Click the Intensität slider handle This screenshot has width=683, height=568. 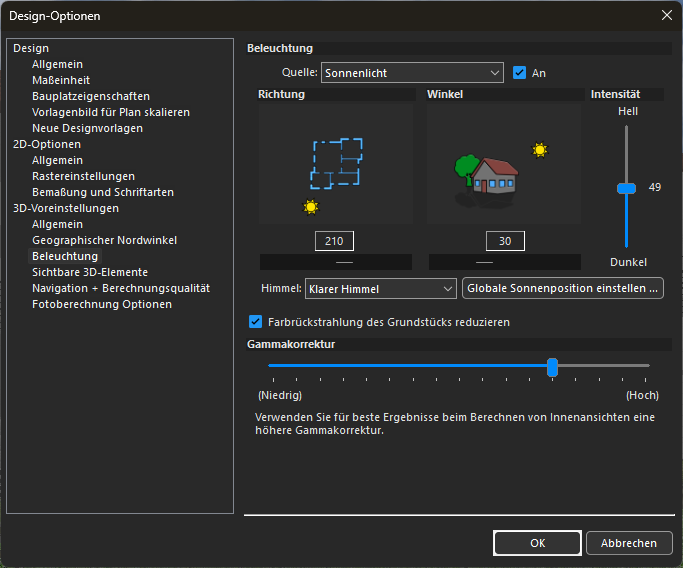[626, 188]
